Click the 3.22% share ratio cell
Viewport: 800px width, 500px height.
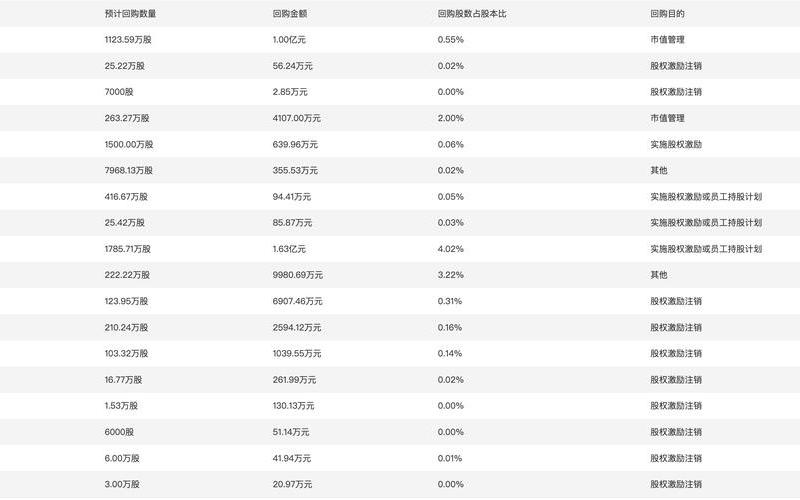coord(451,275)
